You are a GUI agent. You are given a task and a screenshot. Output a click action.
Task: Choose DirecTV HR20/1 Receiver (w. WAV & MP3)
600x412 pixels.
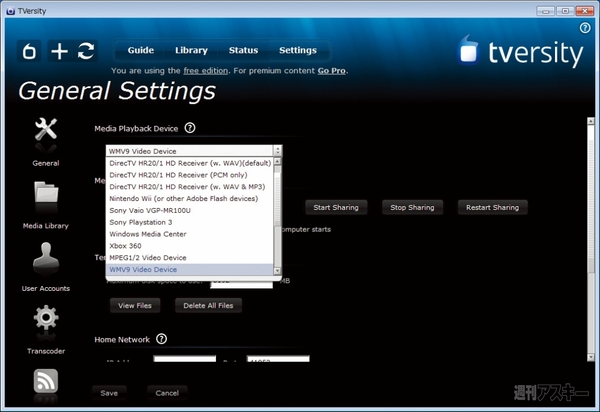point(190,187)
